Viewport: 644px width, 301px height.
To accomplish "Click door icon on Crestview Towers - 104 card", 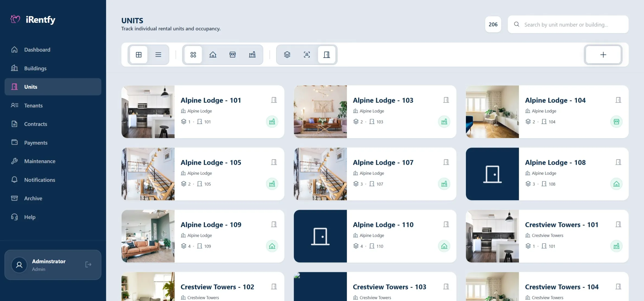I will point(618,287).
